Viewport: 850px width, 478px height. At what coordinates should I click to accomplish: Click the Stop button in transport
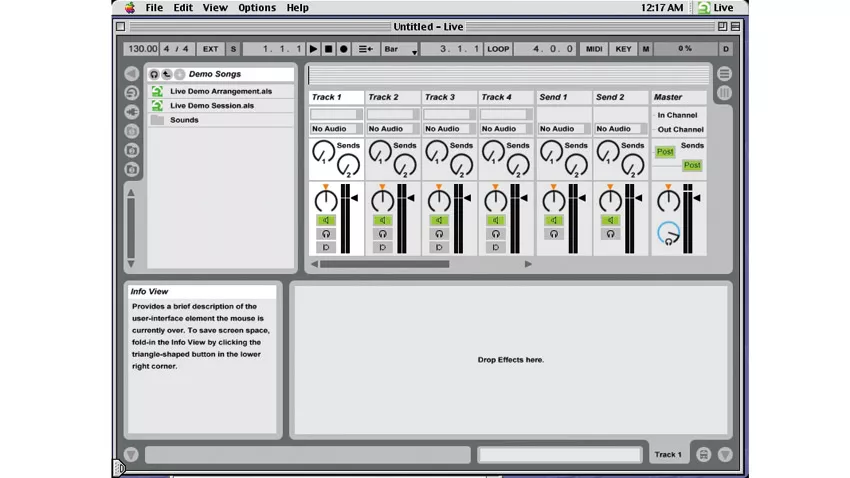click(328, 49)
